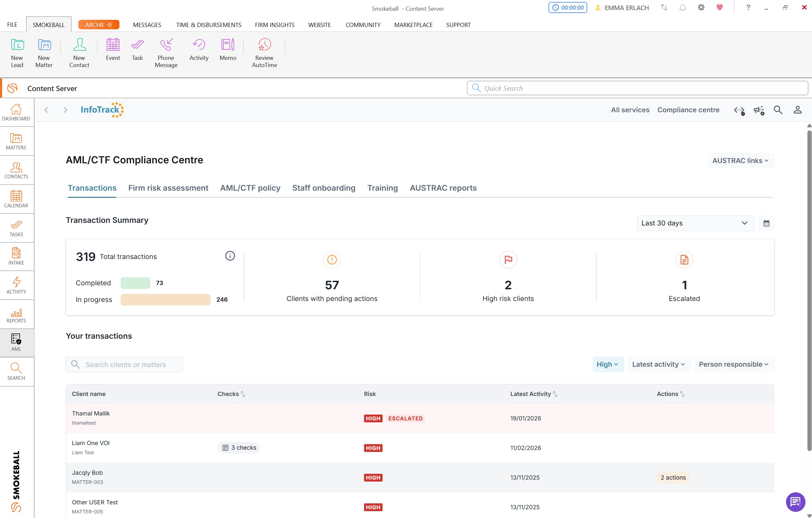The height and width of the screenshot is (518, 812).
Task: Click the total transactions info icon
Action: coord(230,256)
